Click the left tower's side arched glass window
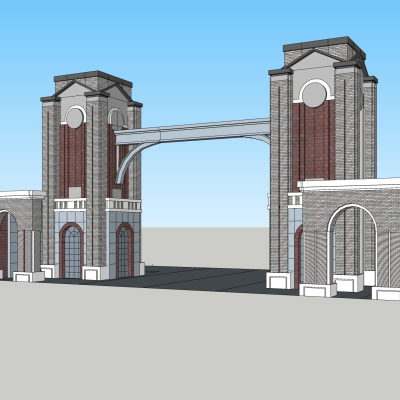The height and width of the screenshot is (400, 400). point(124,251)
